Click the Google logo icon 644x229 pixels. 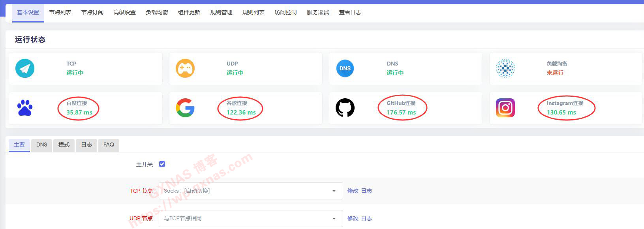click(185, 108)
